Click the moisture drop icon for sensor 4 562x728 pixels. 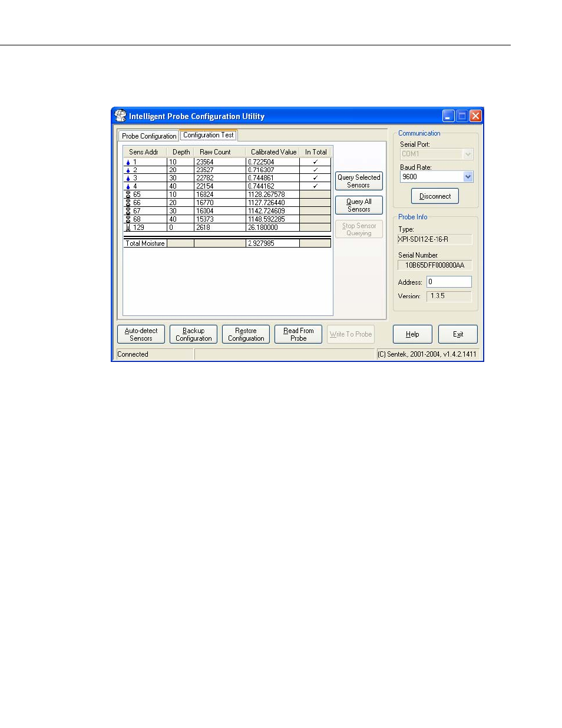click(128, 186)
